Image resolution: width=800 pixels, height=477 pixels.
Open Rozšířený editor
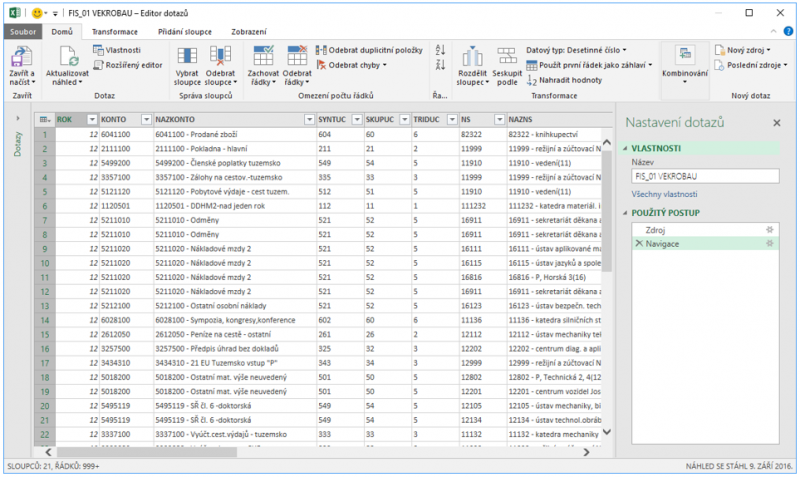130,64
